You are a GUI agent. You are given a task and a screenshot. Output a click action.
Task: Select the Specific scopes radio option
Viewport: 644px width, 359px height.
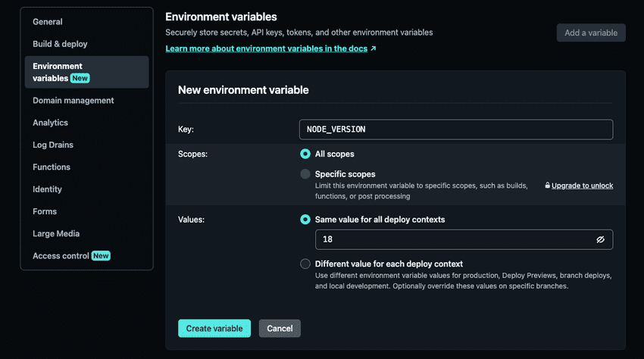[305, 174]
